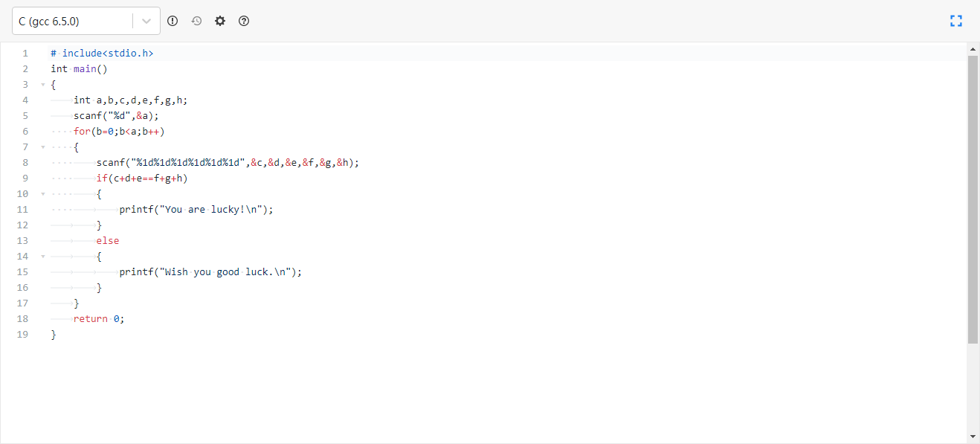Image resolution: width=980 pixels, height=444 pixels.
Task: Click the scrollbar up arrow
Action: (973, 49)
